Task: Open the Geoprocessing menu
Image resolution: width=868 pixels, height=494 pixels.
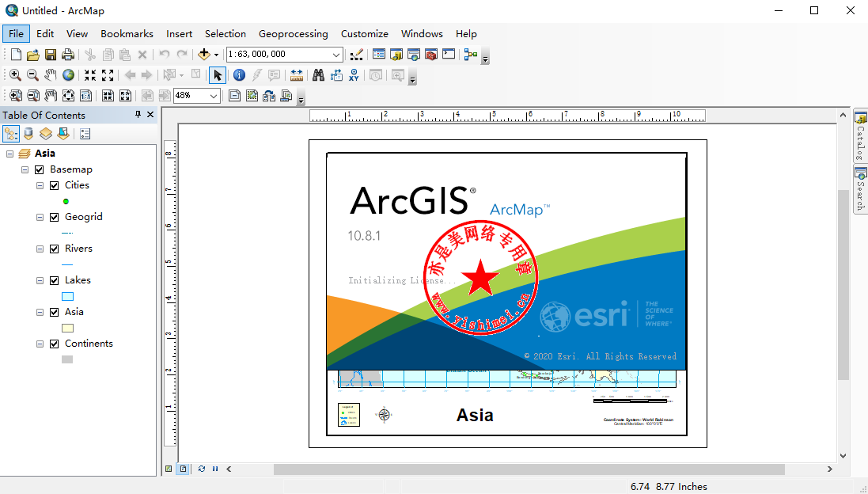Action: 294,34
